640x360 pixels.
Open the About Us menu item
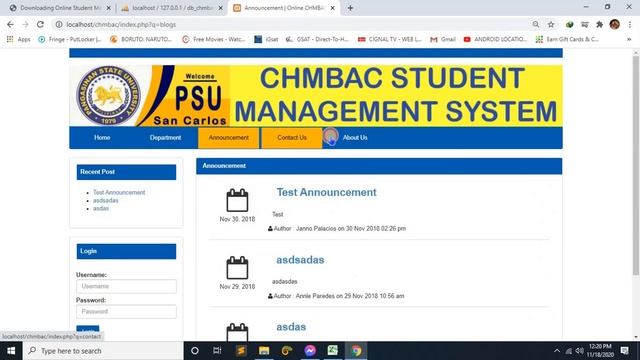(x=355, y=138)
